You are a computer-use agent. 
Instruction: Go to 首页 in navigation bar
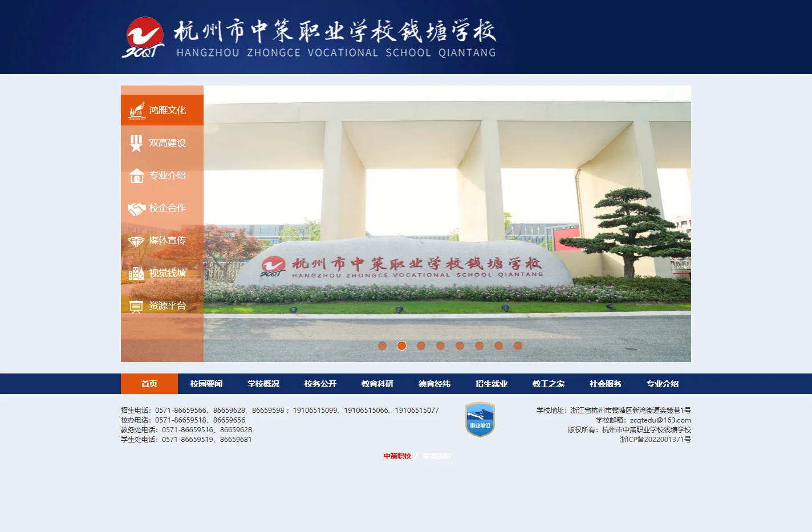[149, 384]
